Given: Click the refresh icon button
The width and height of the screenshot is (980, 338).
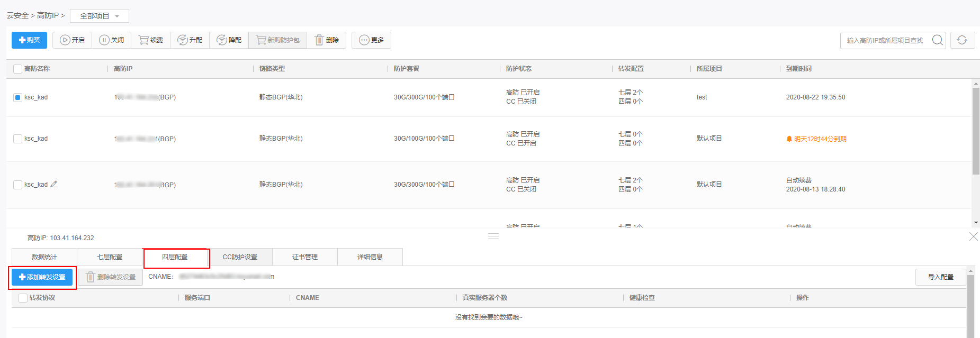Looking at the screenshot, I should [962, 40].
